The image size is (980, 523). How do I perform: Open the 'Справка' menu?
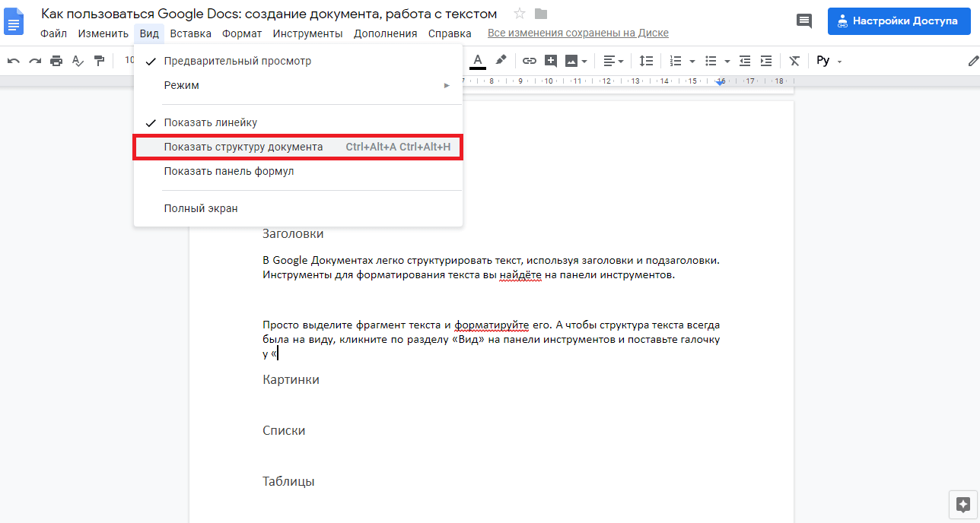tap(449, 33)
